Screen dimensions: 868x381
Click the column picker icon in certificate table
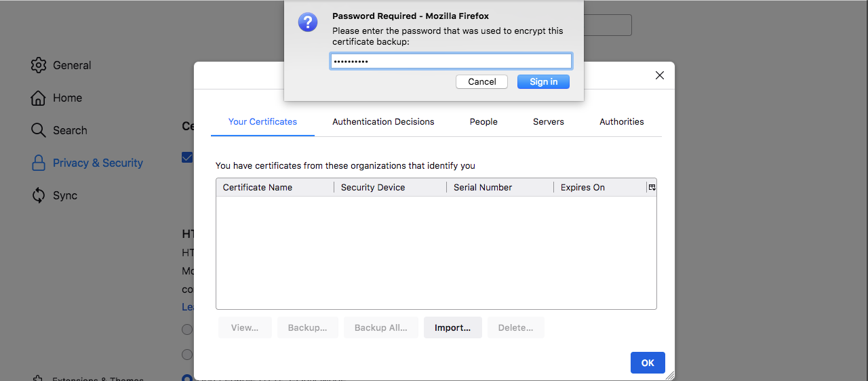click(652, 187)
